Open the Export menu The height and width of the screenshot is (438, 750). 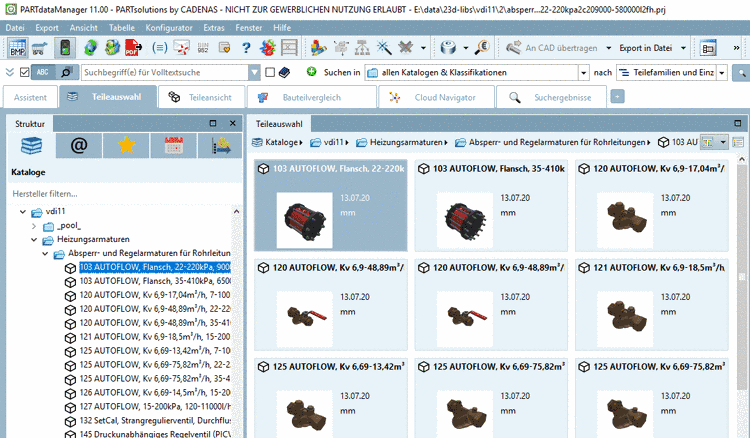[x=47, y=28]
